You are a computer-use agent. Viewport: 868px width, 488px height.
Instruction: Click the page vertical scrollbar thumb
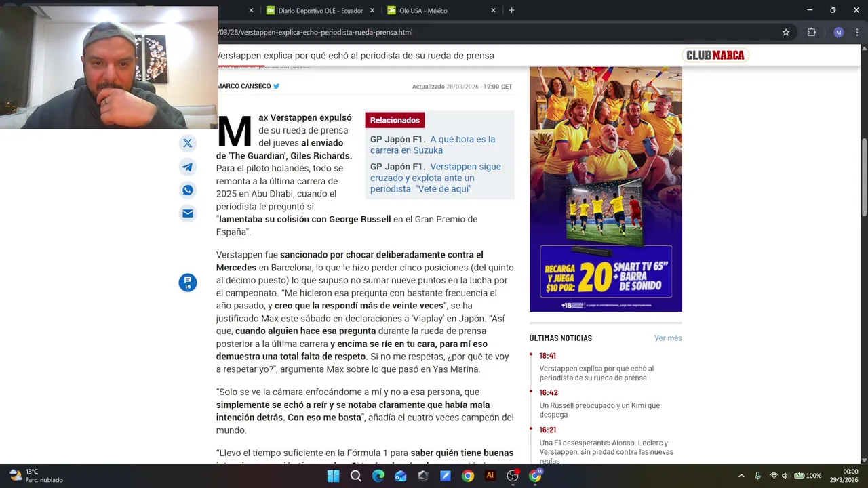864,177
